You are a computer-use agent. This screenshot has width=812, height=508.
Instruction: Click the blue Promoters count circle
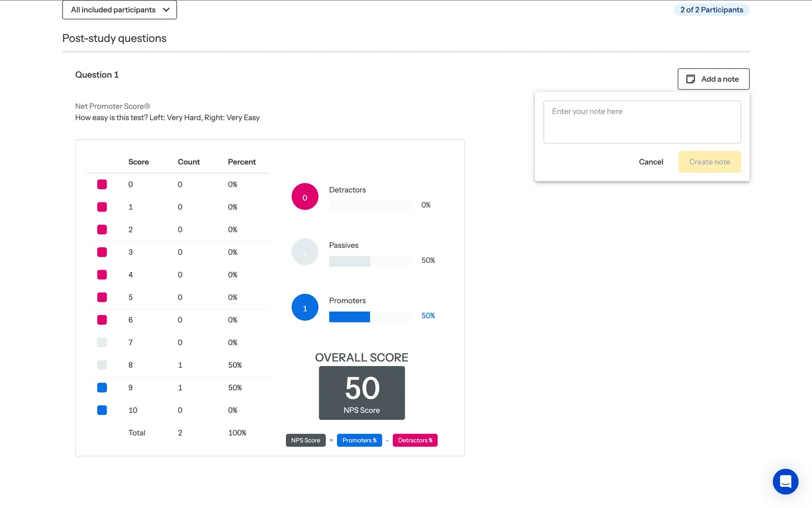pyautogui.click(x=304, y=308)
